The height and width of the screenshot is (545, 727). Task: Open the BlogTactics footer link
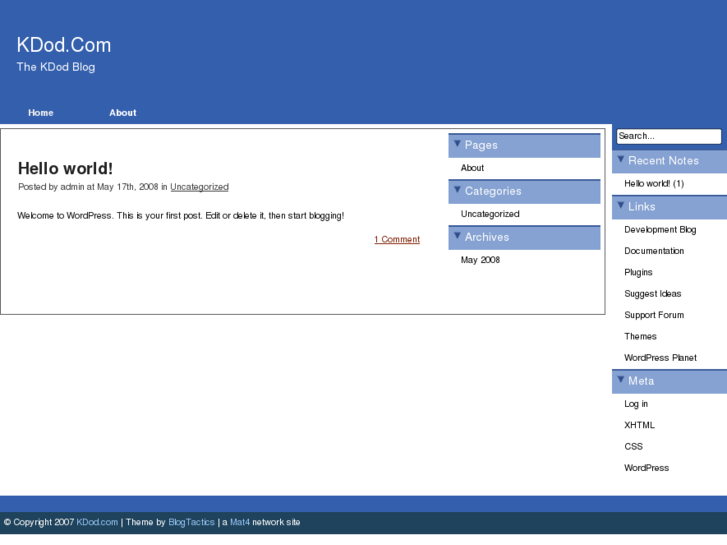tap(191, 522)
